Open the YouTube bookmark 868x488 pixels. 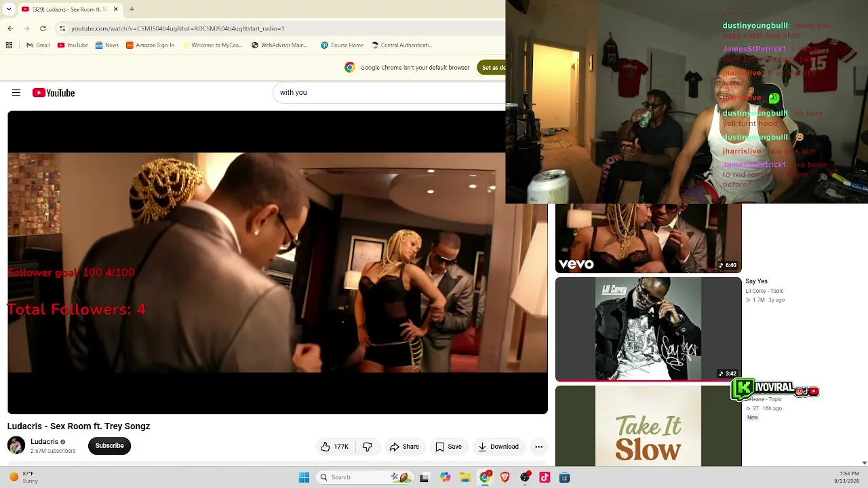tap(73, 45)
